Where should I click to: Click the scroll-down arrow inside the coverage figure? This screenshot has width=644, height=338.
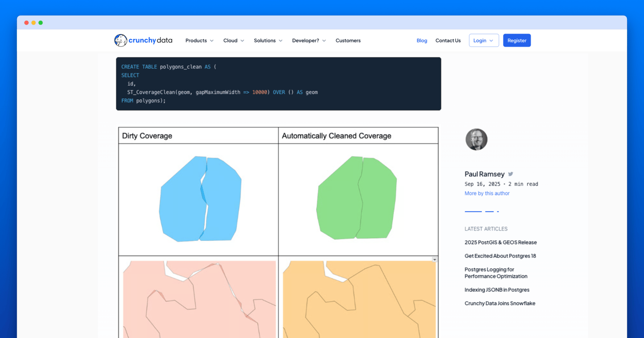pos(434,259)
